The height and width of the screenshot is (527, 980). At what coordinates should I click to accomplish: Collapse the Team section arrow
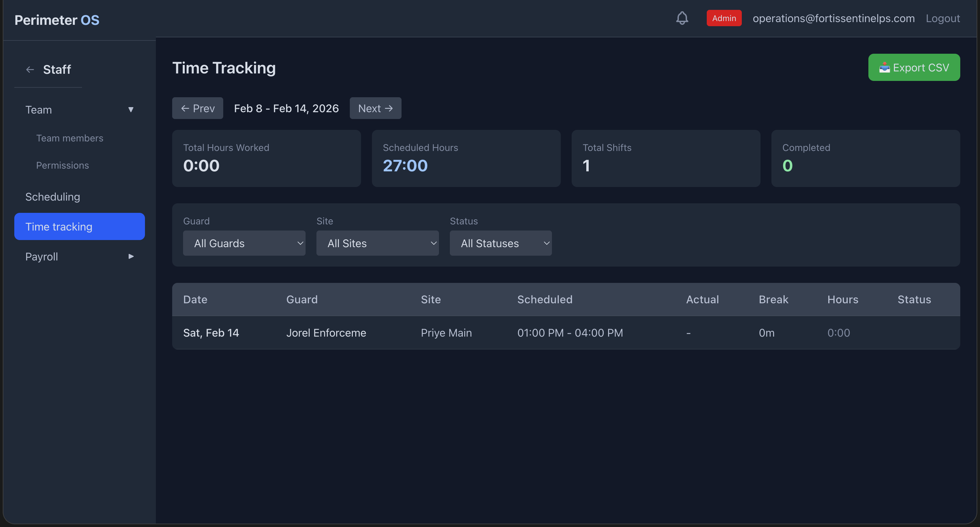[130, 110]
